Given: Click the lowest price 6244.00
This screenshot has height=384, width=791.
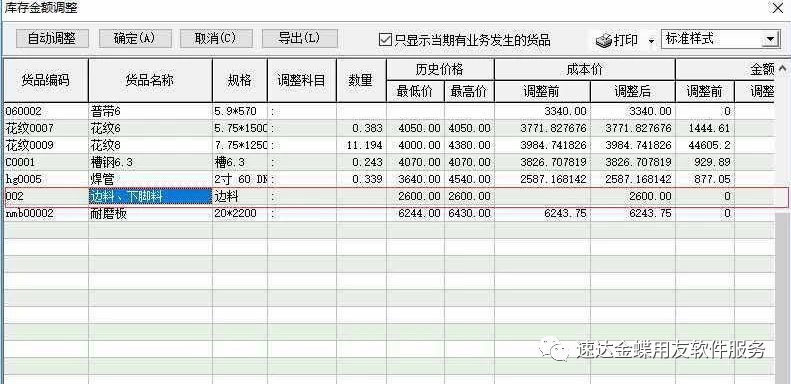Looking at the screenshot, I should coord(419,213).
